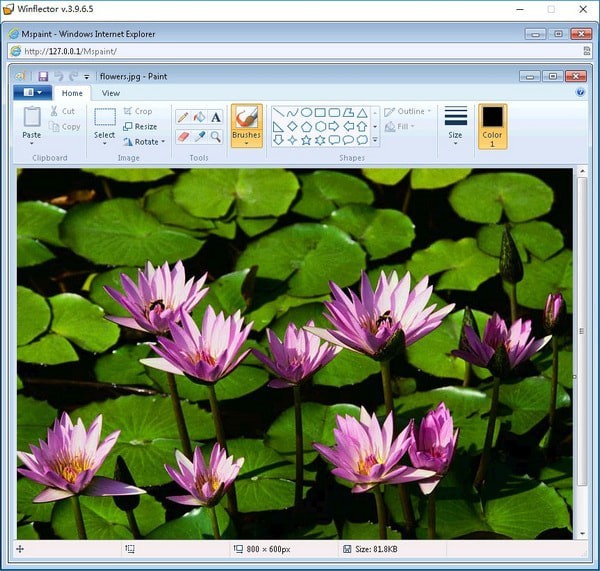Switch to the View ribbon tab
Image resolution: width=600 pixels, height=571 pixels.
click(111, 93)
